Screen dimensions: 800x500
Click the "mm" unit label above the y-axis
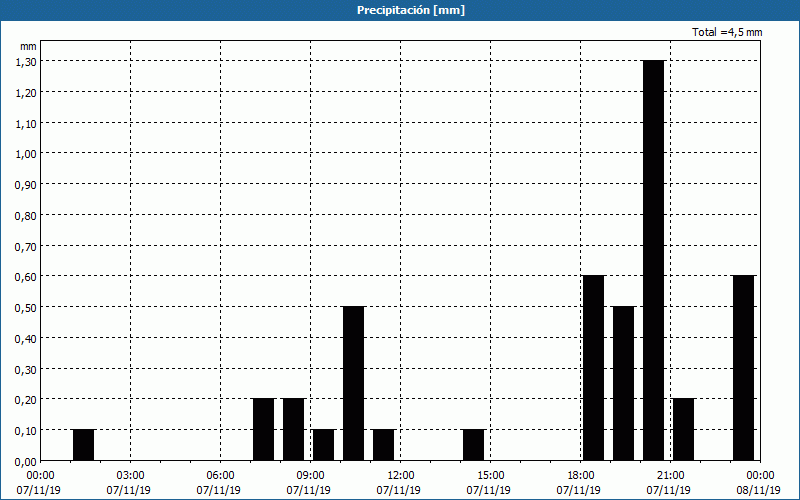click(x=28, y=46)
